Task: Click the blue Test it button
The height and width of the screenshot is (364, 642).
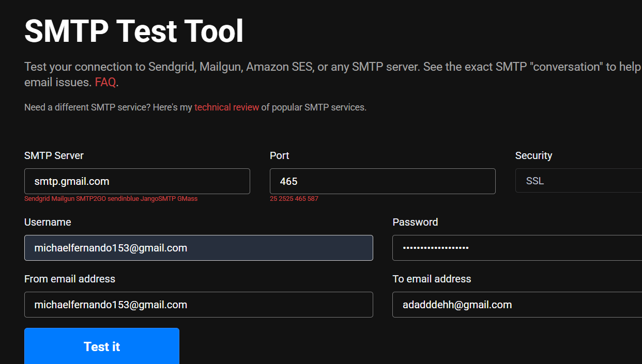Action: point(102,346)
